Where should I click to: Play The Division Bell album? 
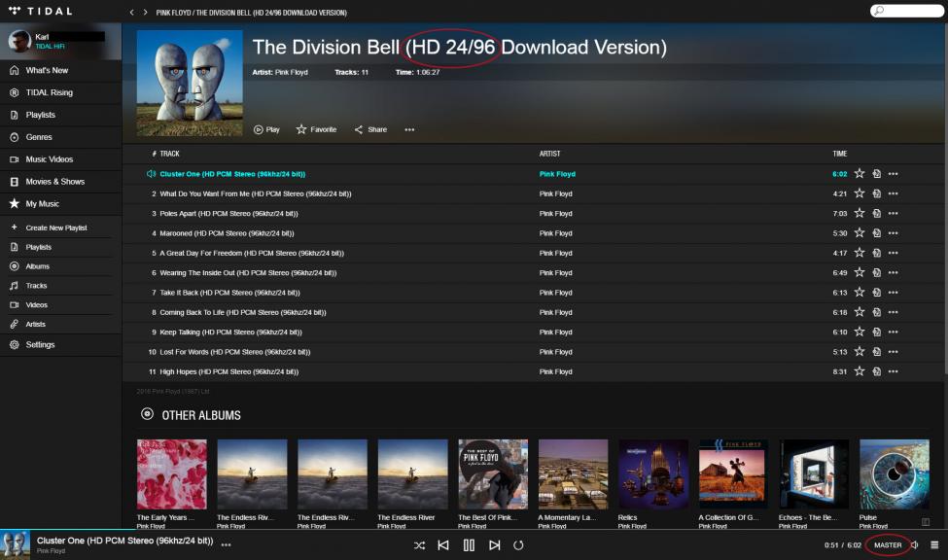[x=266, y=129]
